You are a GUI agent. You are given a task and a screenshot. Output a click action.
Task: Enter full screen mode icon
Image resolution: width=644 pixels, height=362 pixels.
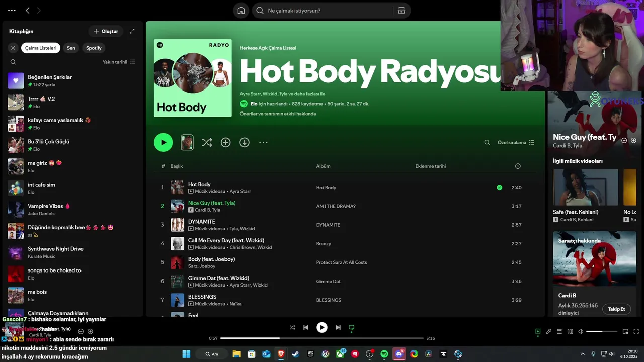point(636,331)
